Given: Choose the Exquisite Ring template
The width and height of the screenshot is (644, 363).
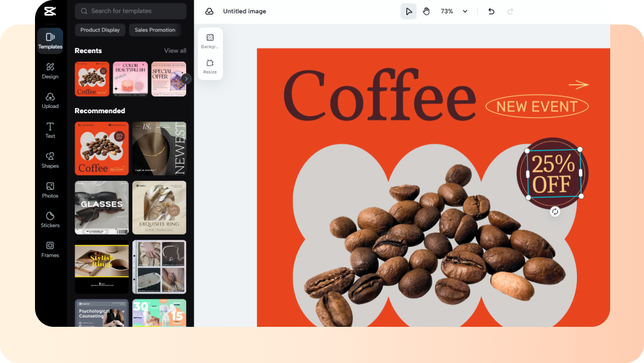Looking at the screenshot, I should click(159, 208).
